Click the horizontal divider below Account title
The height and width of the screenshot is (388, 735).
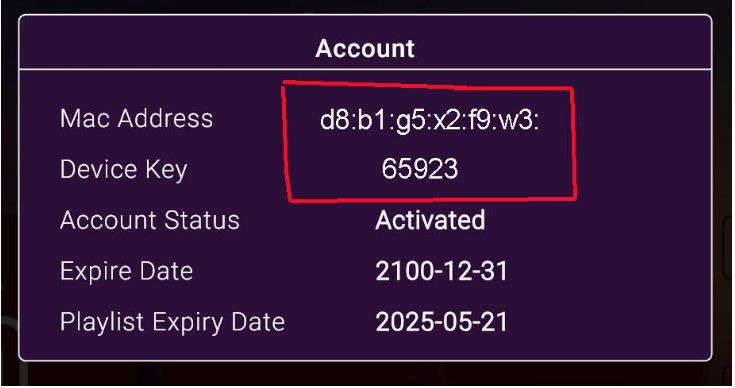coord(365,69)
